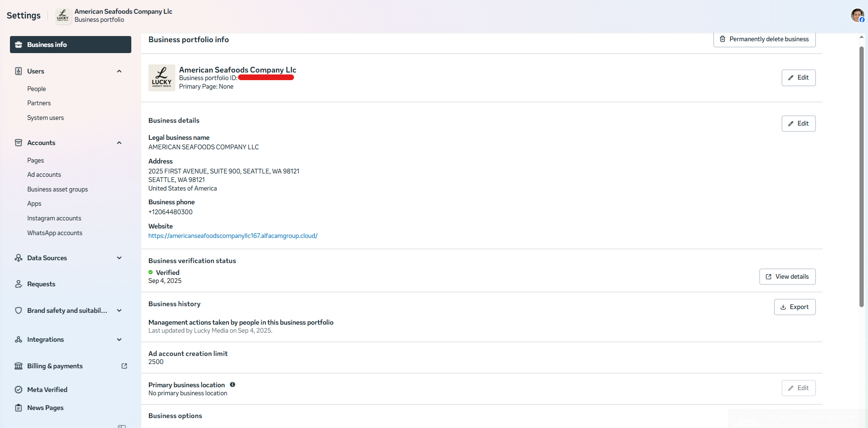Screen dimensions: 868x428
Task: Click the Verified status text
Action: coord(168,273)
